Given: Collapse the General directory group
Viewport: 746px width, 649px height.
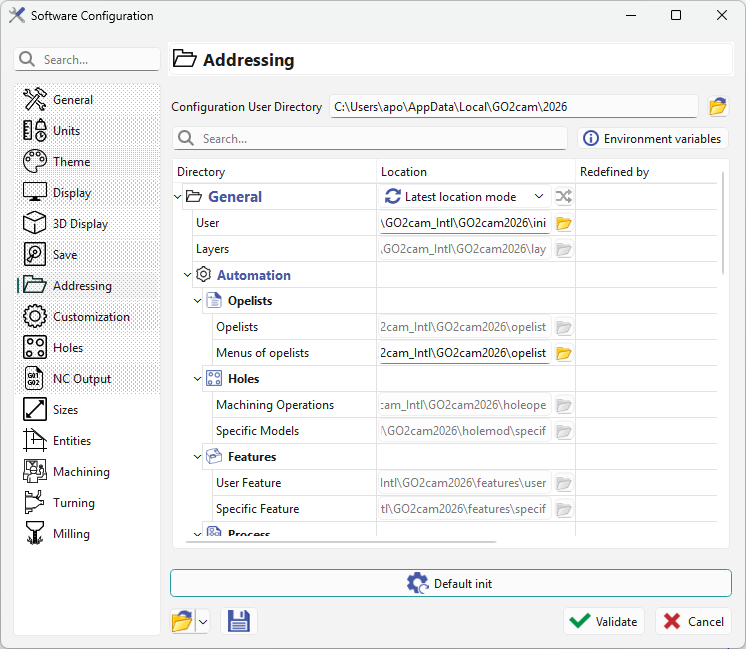Looking at the screenshot, I should coord(179,197).
